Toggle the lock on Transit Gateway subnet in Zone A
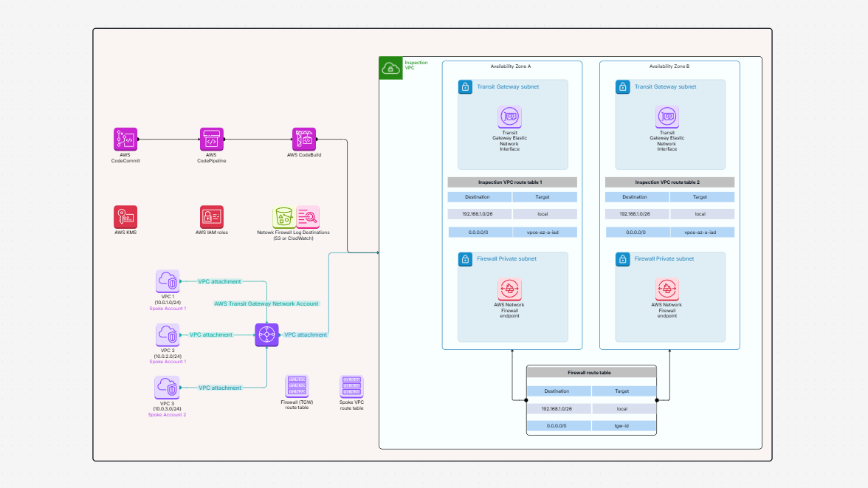 465,86
